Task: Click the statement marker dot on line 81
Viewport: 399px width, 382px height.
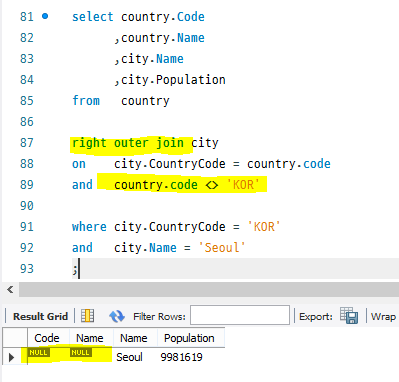Action: [x=45, y=16]
